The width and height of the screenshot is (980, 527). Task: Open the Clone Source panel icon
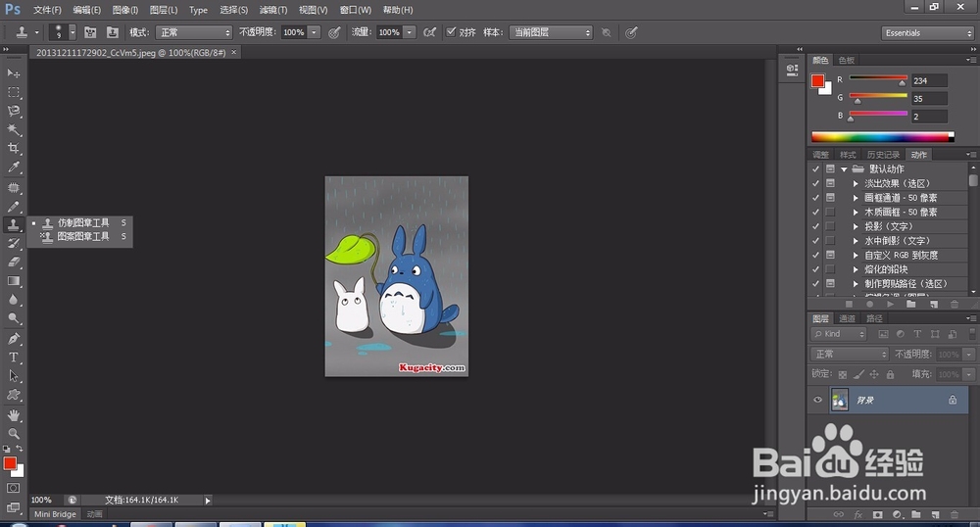[113, 32]
